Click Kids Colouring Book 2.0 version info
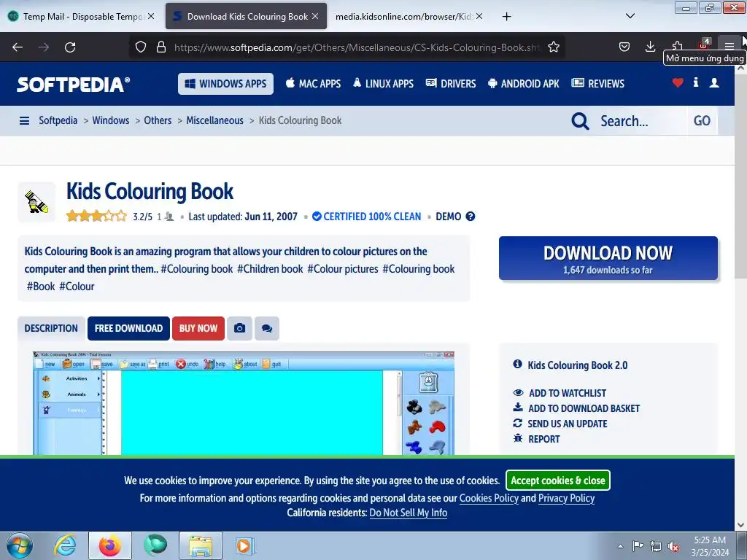Image resolution: width=747 pixels, height=560 pixels. point(578,365)
